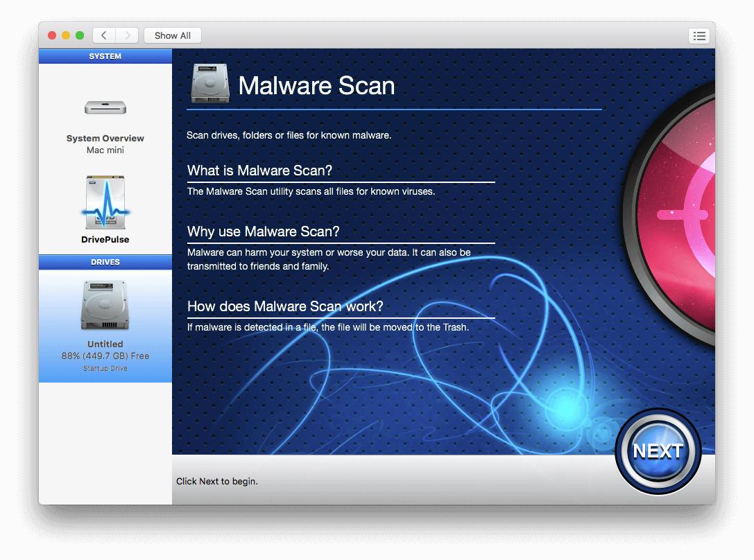Collapse the DRIVES section header

click(x=105, y=262)
